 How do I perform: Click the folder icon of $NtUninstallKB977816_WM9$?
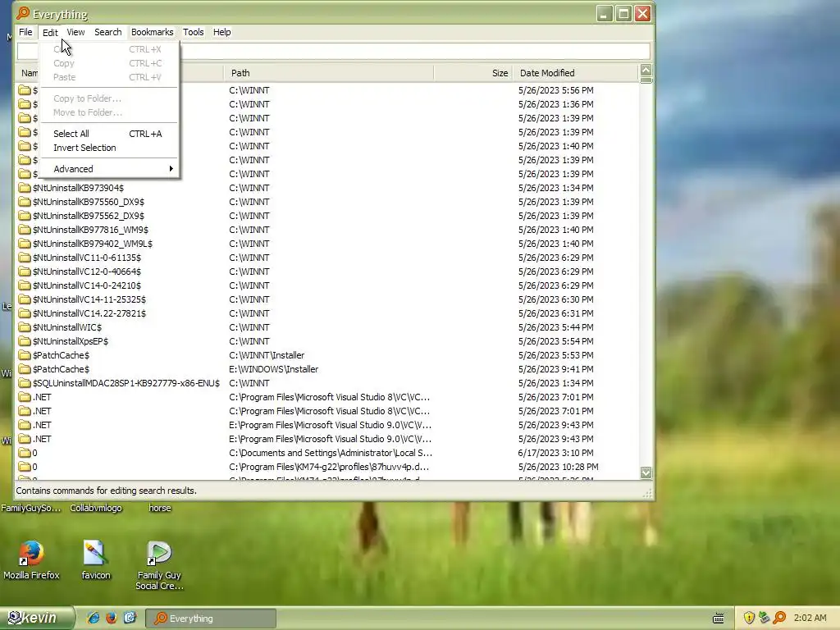[24, 230]
